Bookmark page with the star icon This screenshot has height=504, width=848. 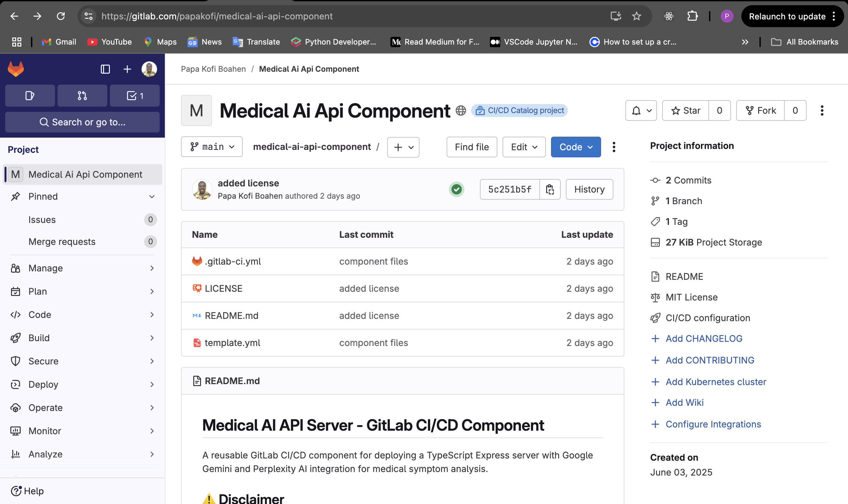(636, 16)
